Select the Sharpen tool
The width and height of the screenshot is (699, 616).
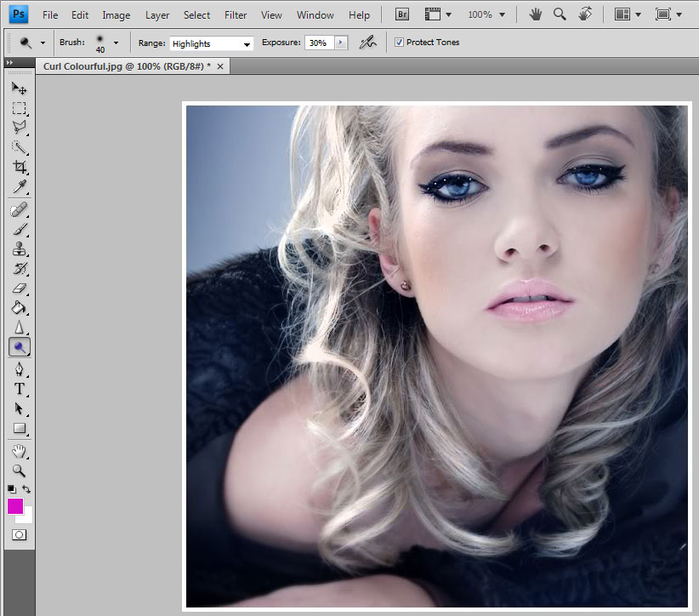[x=20, y=328]
